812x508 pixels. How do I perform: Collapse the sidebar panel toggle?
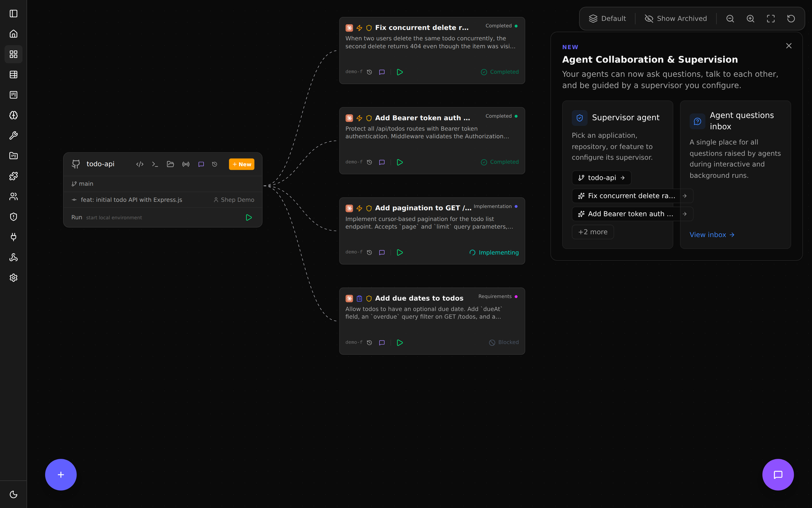[14, 14]
